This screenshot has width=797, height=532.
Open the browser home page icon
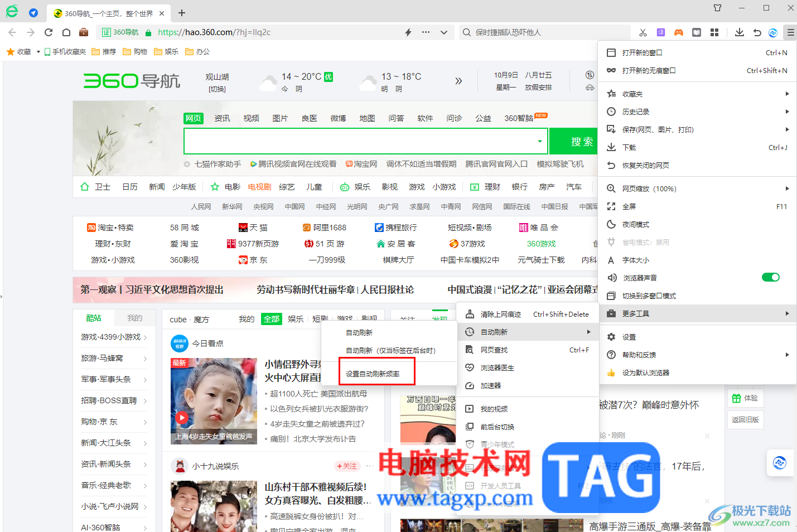pyautogui.click(x=66, y=32)
